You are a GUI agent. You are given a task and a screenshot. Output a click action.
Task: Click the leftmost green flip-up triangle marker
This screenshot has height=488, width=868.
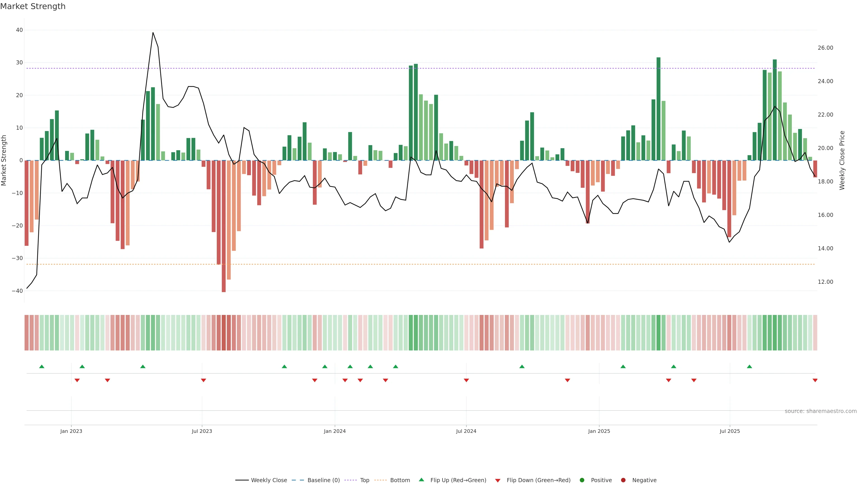(x=42, y=366)
